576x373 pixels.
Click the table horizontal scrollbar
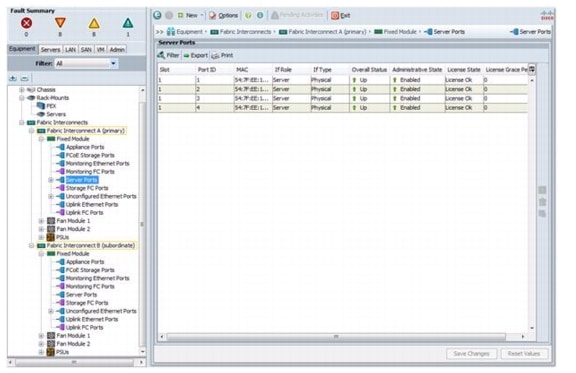pyautogui.click(x=336, y=337)
